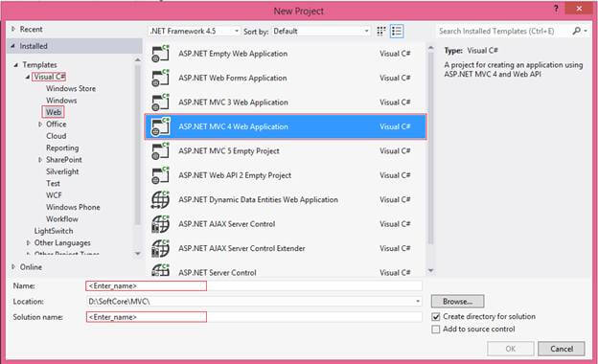Open the Location path dropdown arrow
Screen dimensions: 598x364
tap(418, 302)
